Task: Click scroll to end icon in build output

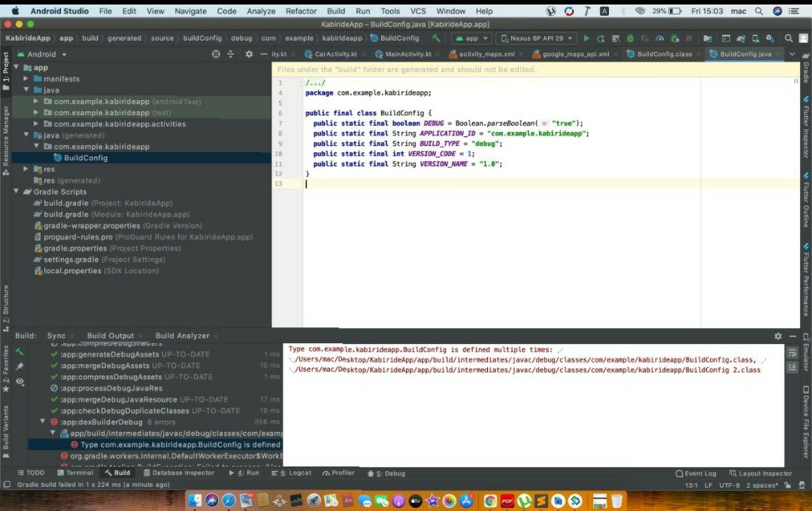Action: [792, 367]
